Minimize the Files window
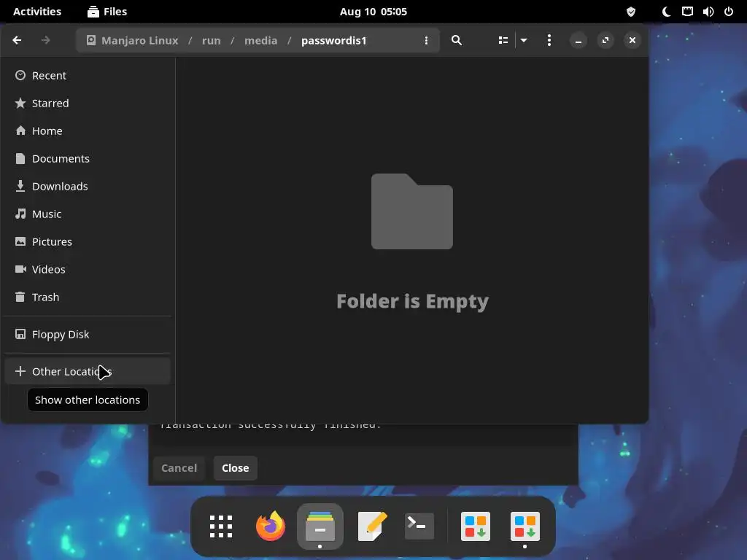 click(578, 41)
